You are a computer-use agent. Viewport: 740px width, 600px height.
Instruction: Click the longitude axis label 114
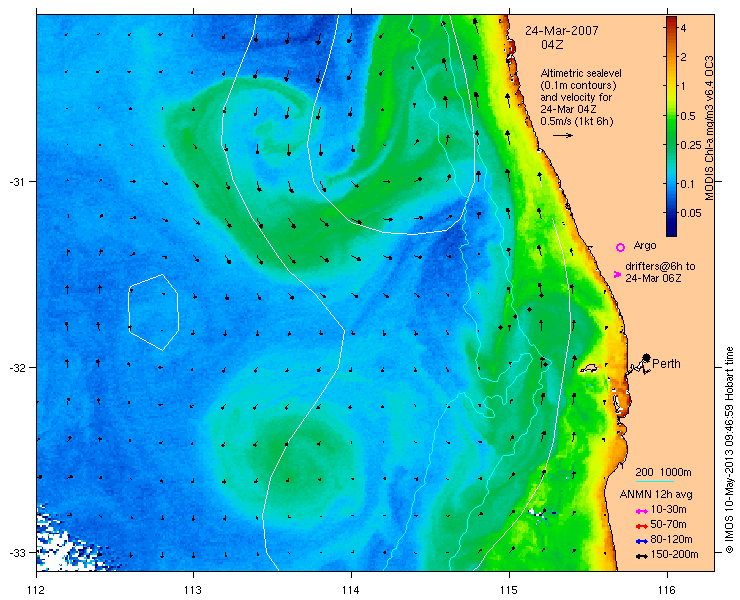351,590
